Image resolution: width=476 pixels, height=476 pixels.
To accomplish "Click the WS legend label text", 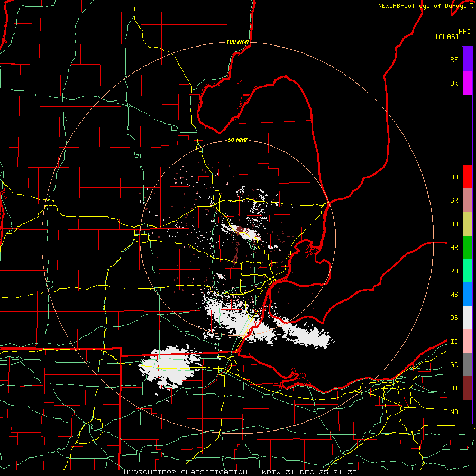I will (x=454, y=295).
